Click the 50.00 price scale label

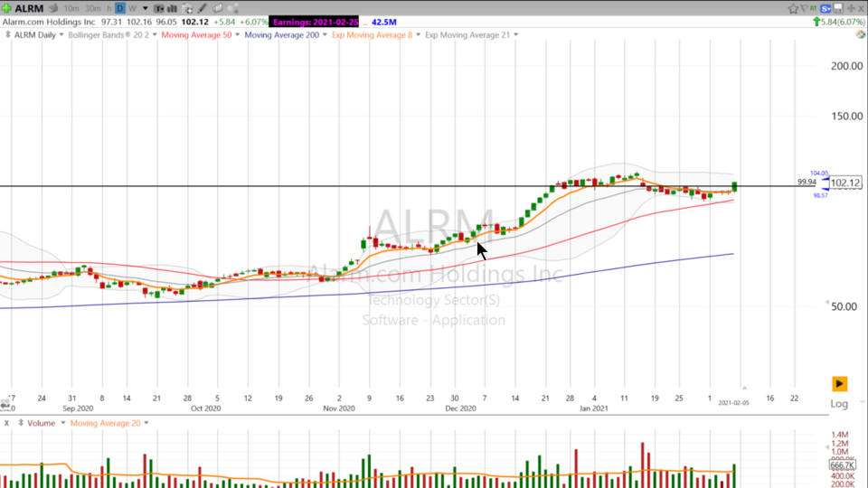844,307
